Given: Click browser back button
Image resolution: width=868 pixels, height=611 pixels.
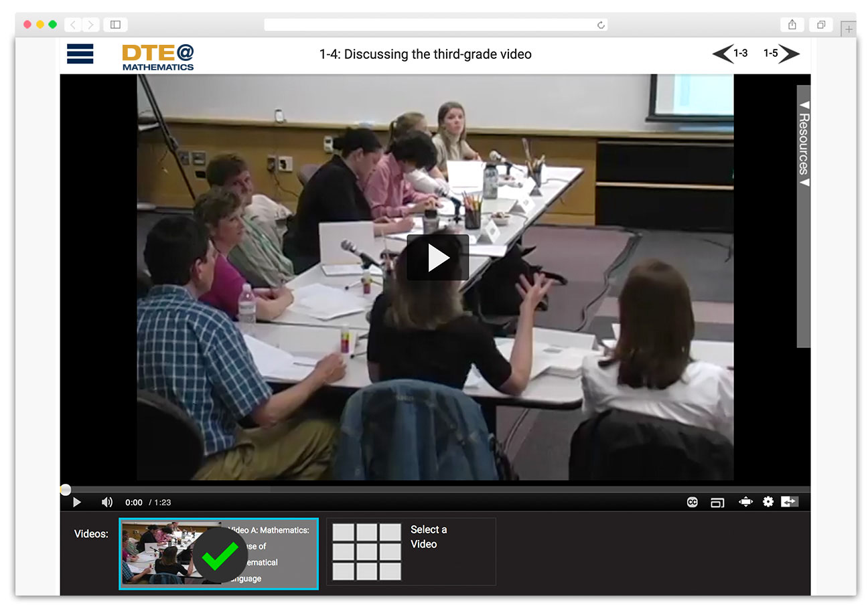Looking at the screenshot, I should 73,25.
